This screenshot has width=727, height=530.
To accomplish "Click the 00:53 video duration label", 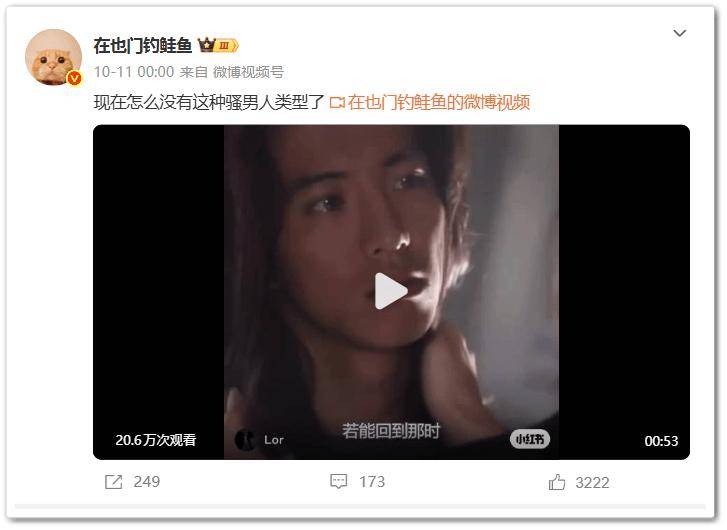I will (x=661, y=441).
